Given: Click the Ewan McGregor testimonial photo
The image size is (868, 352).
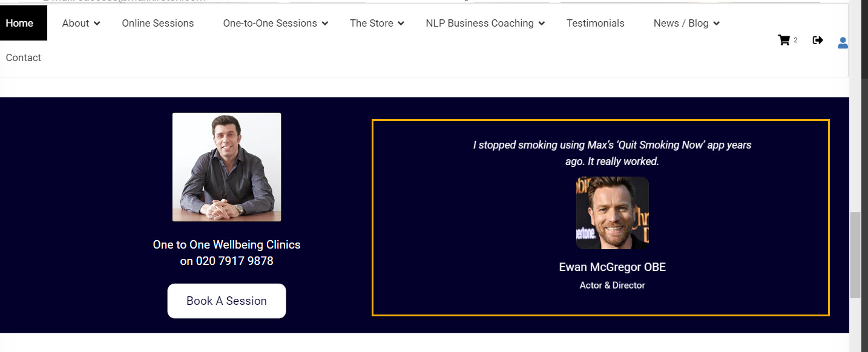Looking at the screenshot, I should [x=612, y=213].
